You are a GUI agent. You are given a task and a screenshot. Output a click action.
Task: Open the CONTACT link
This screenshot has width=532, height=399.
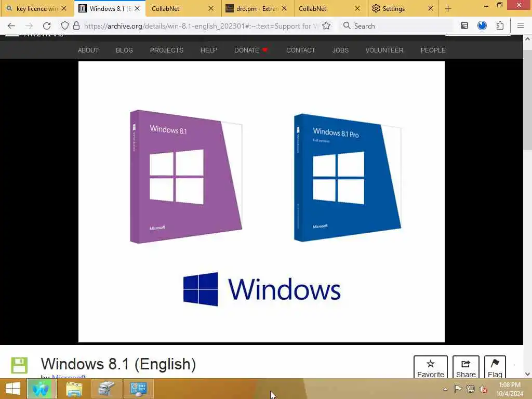301,50
